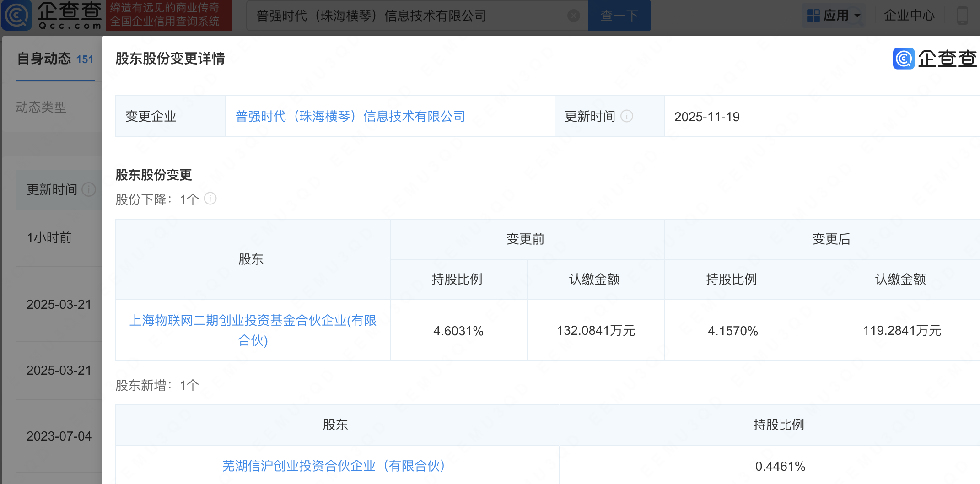This screenshot has height=484, width=980.
Task: Click the grid icon beside 应用
Action: coord(813,16)
